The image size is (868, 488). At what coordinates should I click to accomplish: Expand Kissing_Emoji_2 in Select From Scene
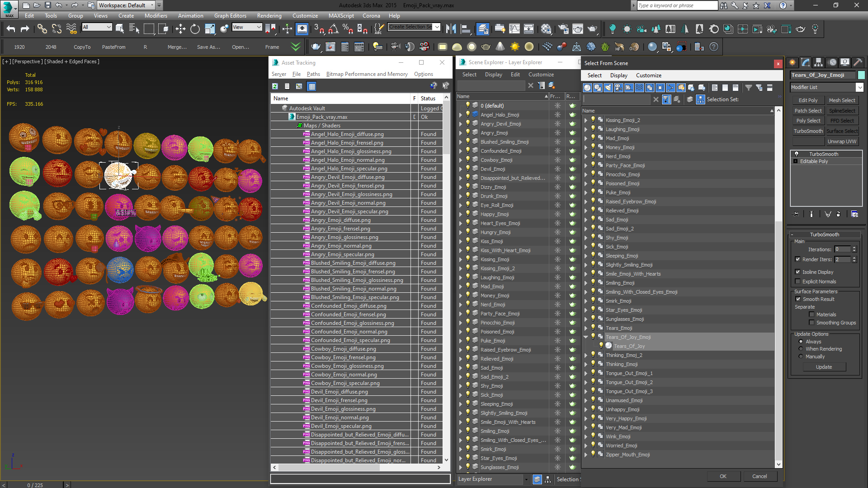(x=586, y=120)
